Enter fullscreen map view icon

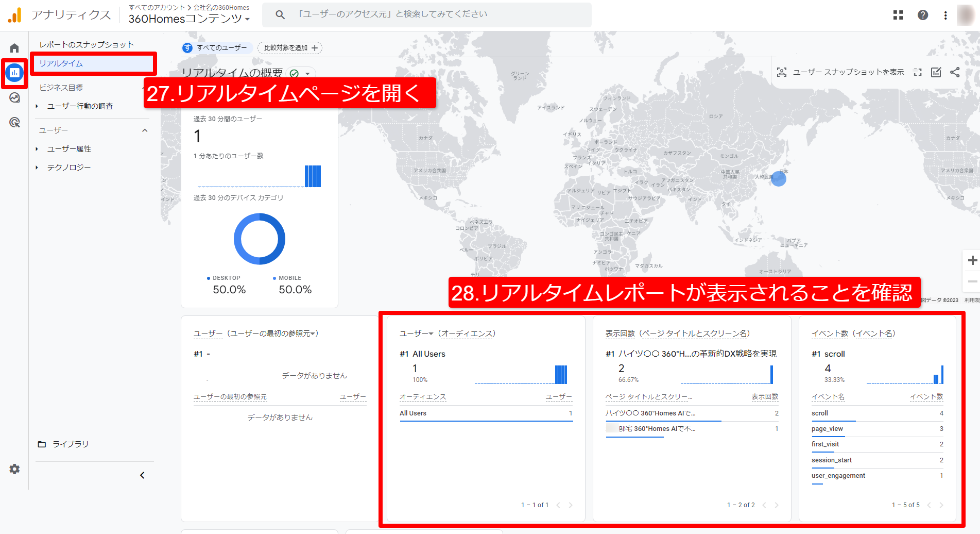point(918,72)
